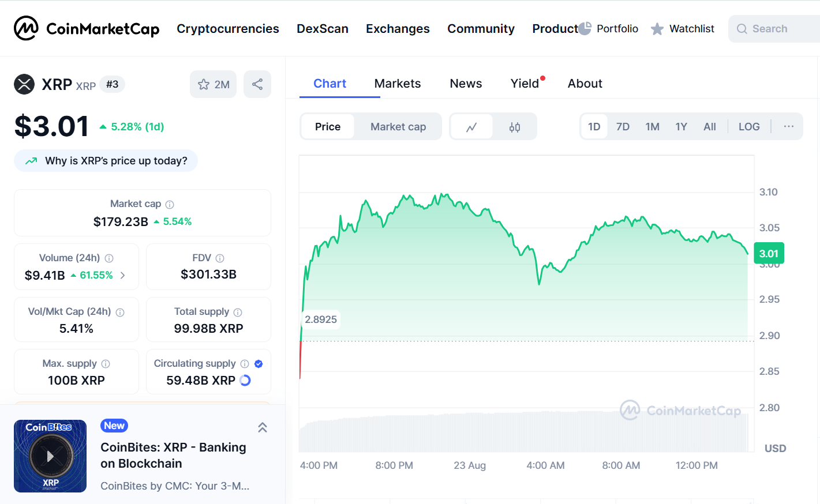This screenshot has width=820, height=504.
Task: Open the Watchlist star icon
Action: pyautogui.click(x=657, y=29)
